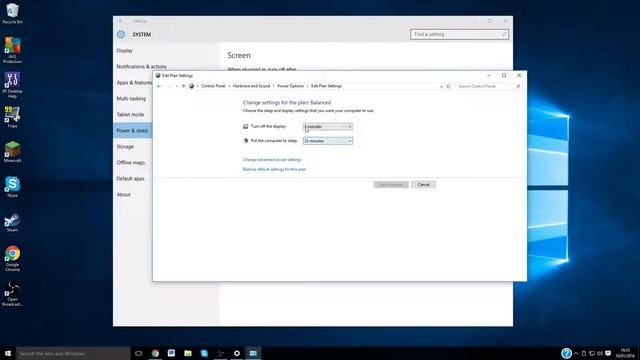Image resolution: width=640 pixels, height=360 pixels.
Task: Show hidden system tray icons
Action: [x=576, y=353]
